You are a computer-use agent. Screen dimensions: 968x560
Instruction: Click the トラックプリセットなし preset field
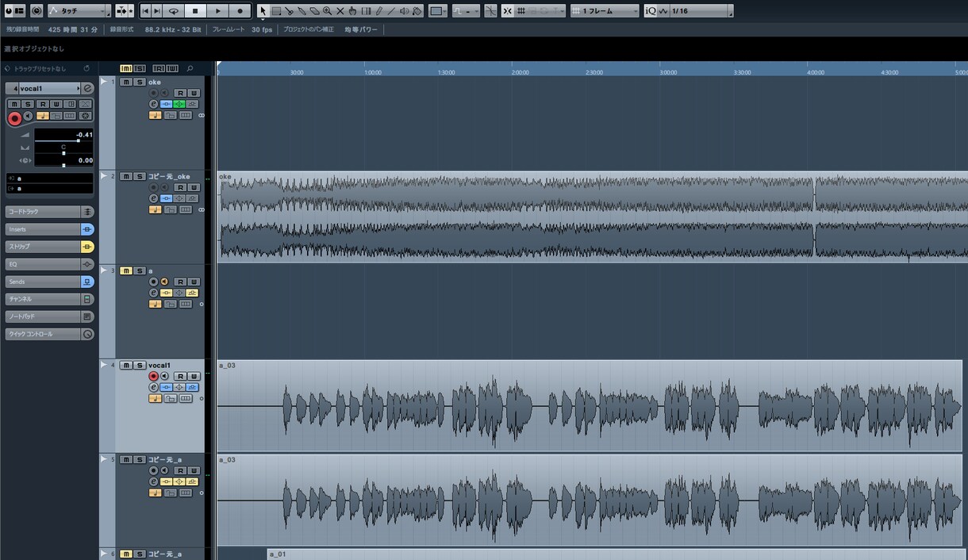point(40,69)
